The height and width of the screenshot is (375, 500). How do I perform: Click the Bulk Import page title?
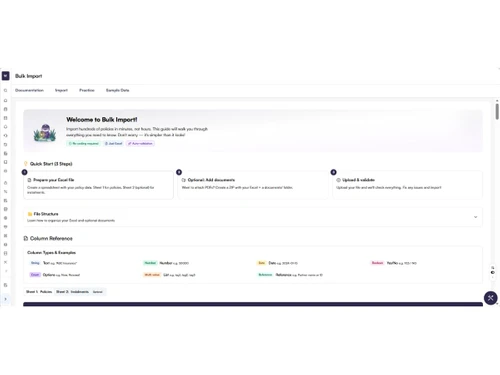click(29, 76)
